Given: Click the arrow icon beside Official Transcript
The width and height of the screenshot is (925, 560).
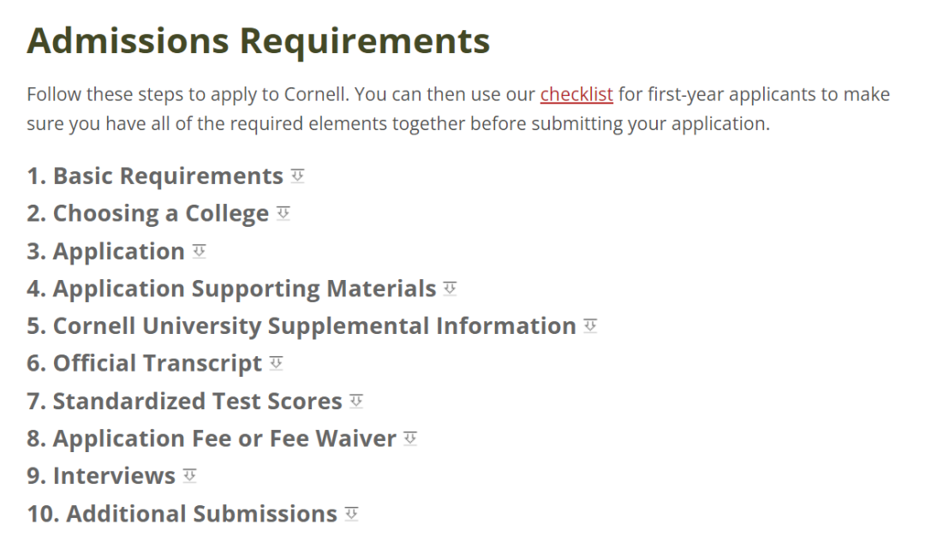Looking at the screenshot, I should point(276,363).
